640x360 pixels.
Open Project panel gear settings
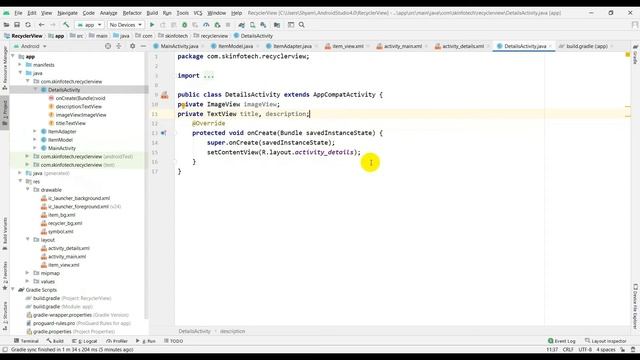point(133,46)
